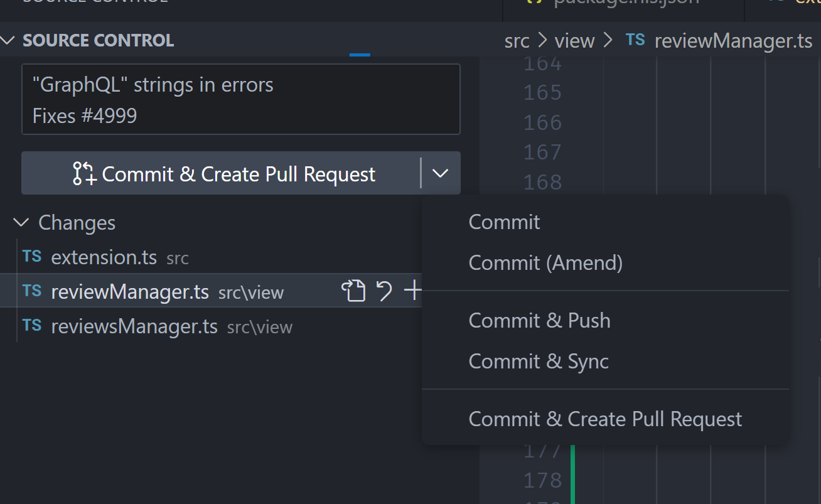
Task: Click "src" in the breadcrumb path
Action: point(516,40)
